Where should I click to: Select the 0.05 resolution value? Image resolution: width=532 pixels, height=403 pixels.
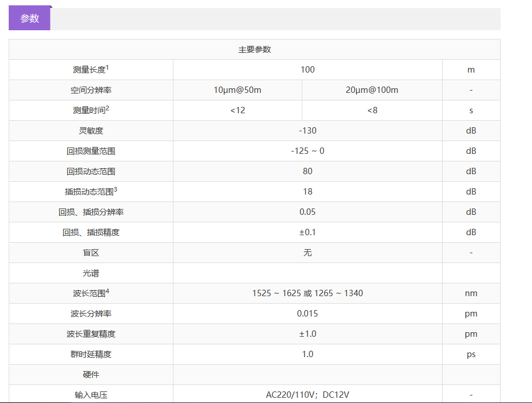pos(307,212)
